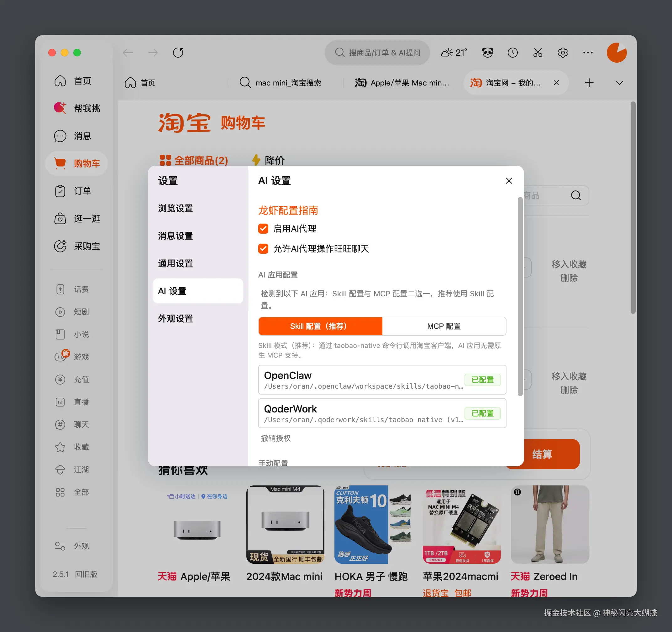Open 短剧 short dramas section

(x=60, y=311)
